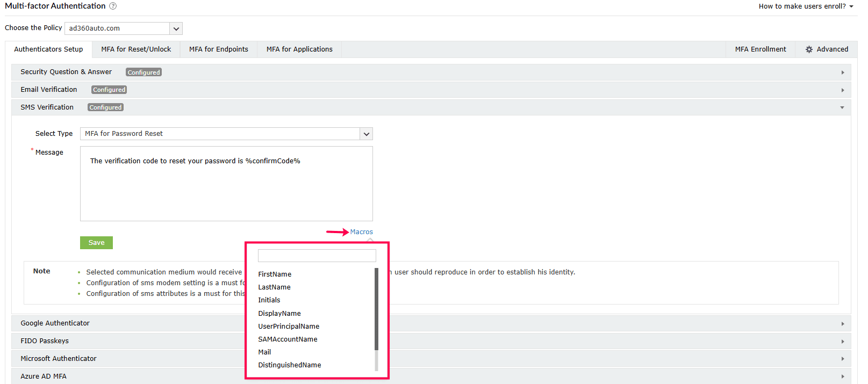Expand the FIDO Passkeys section
Screen dimensions: 868x384
point(45,341)
